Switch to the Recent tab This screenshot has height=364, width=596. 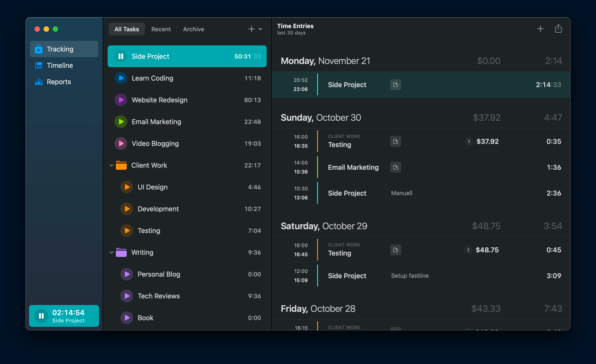161,29
